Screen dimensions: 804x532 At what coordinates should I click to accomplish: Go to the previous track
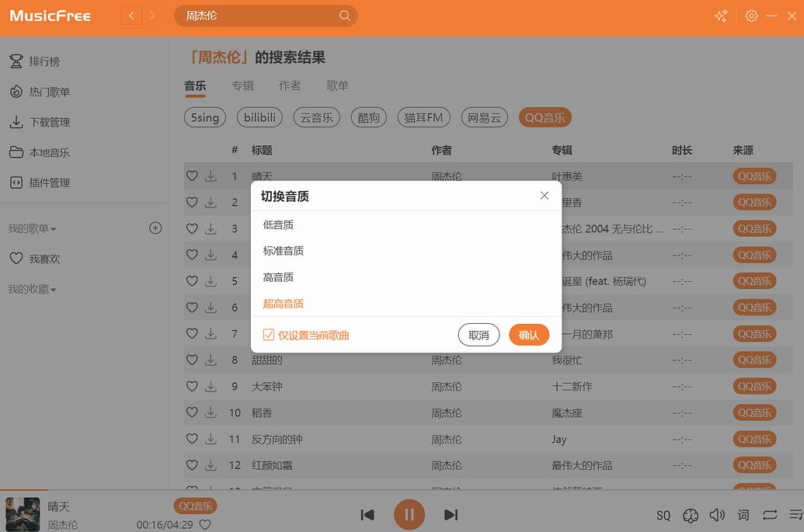[367, 514]
